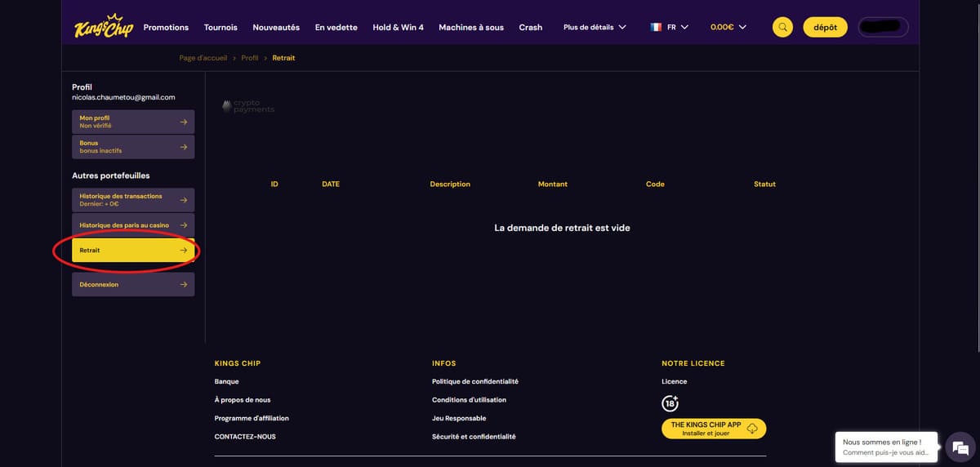This screenshot has width=980, height=467.
Task: Click the French flag icon
Action: coord(656,27)
